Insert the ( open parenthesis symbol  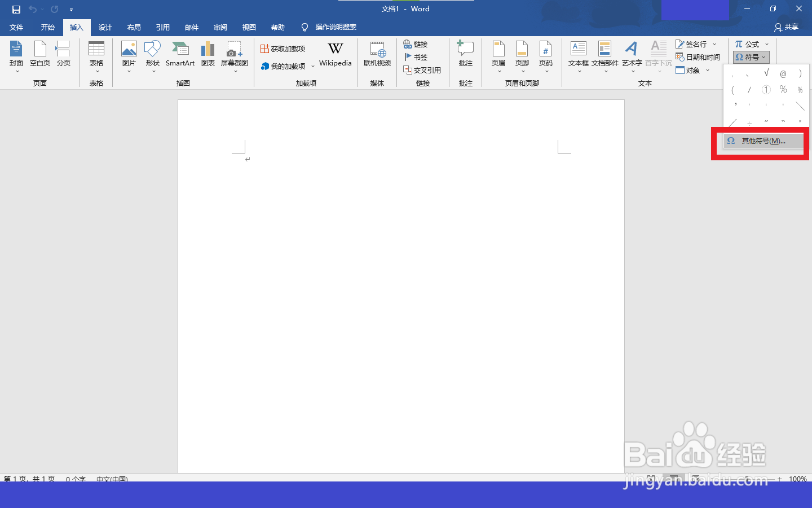(732, 90)
